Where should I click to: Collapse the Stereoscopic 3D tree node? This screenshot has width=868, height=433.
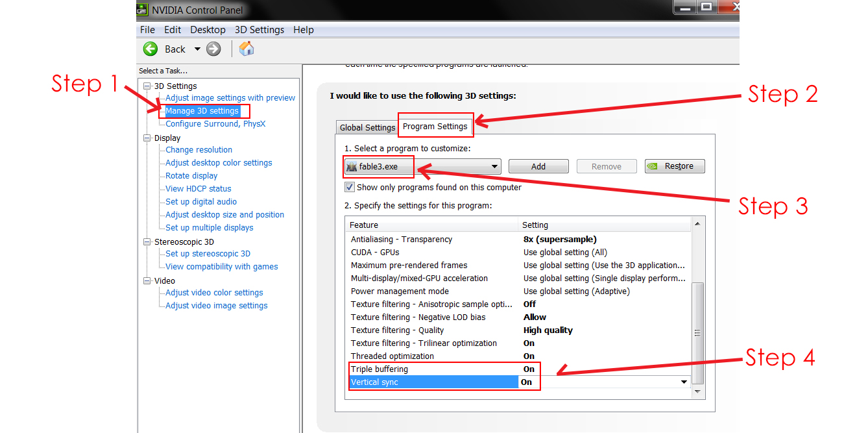coord(147,241)
